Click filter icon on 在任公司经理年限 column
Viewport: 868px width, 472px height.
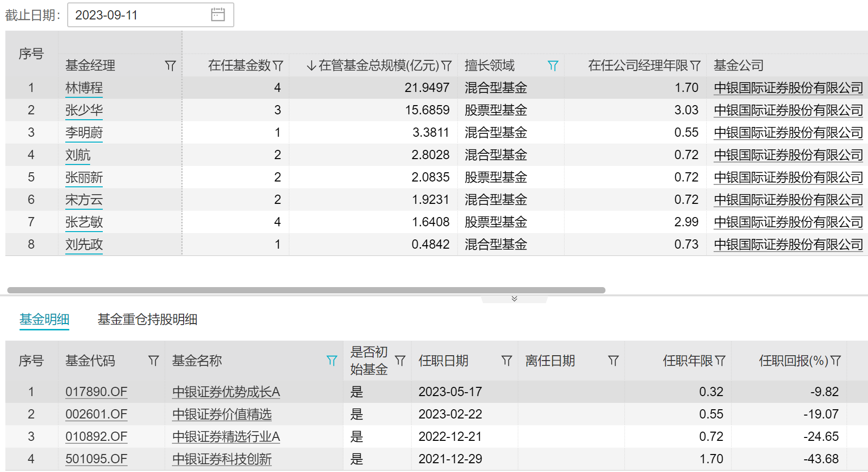696,66
